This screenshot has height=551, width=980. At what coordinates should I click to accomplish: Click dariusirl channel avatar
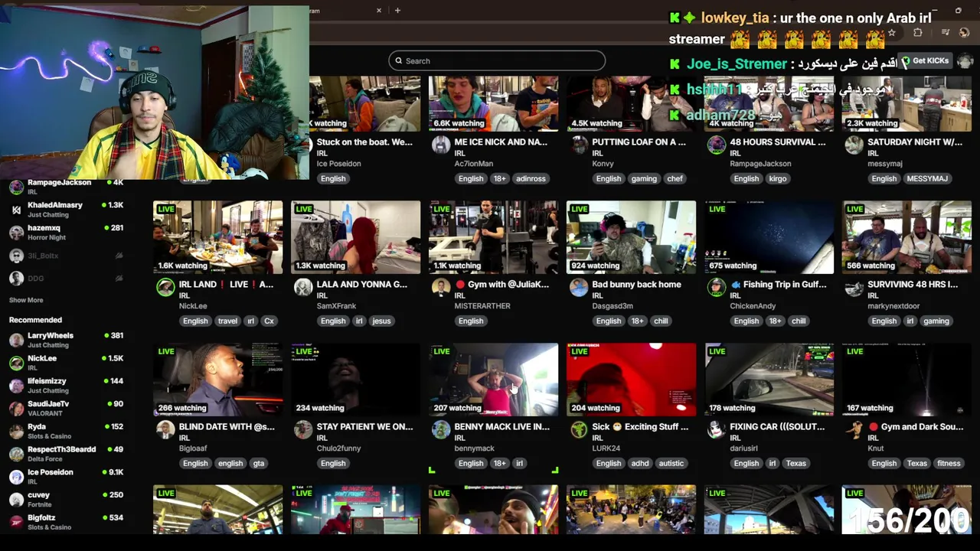(x=717, y=429)
